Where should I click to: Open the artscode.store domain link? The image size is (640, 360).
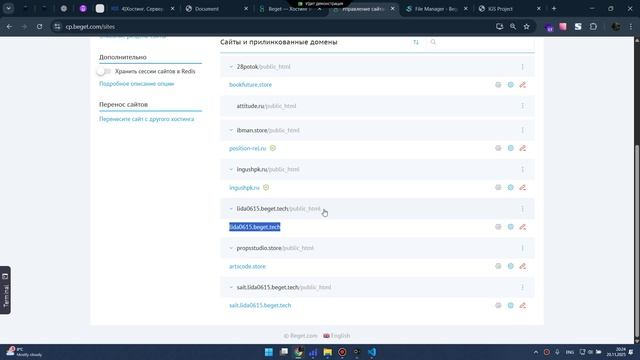(247, 266)
